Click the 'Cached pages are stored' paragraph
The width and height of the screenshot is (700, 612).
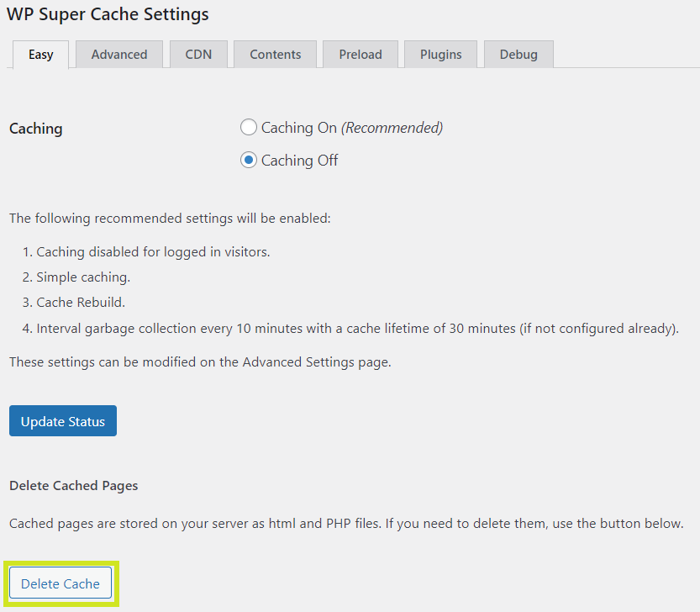346,524
